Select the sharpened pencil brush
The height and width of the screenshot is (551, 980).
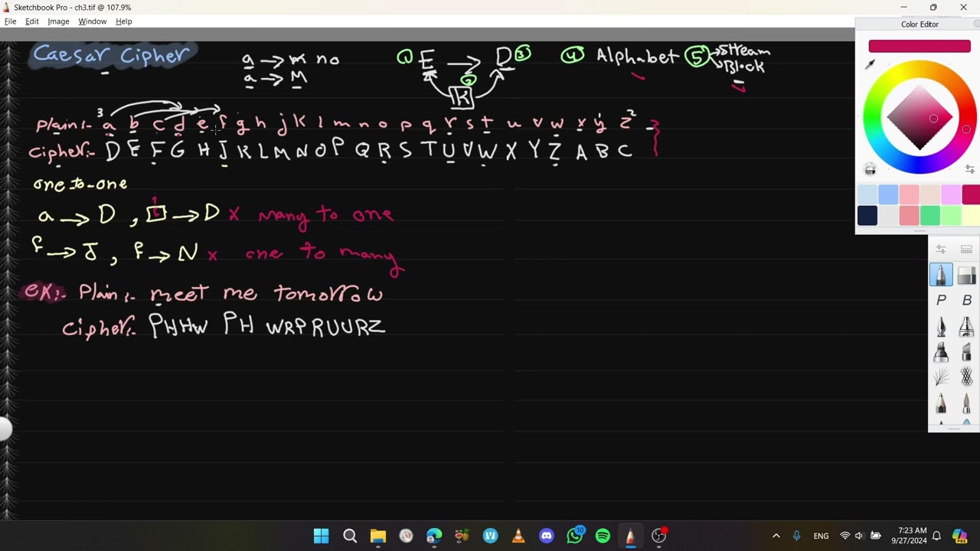tap(941, 403)
